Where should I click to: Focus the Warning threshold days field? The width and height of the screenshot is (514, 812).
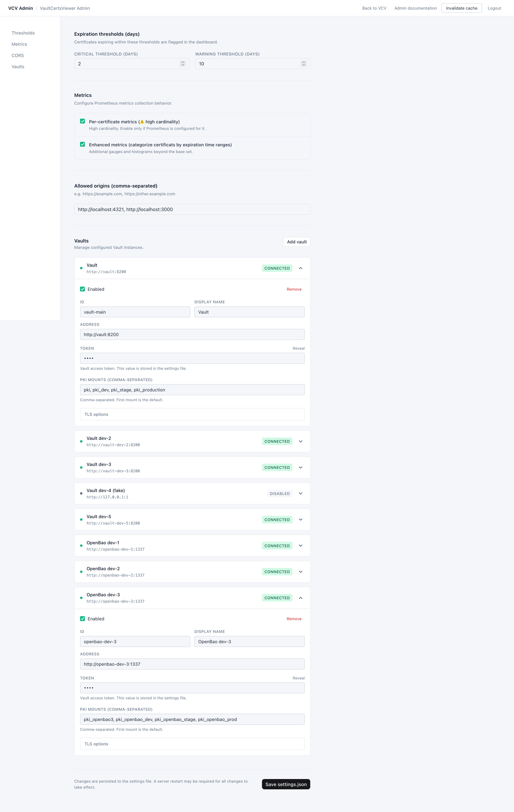pos(253,63)
